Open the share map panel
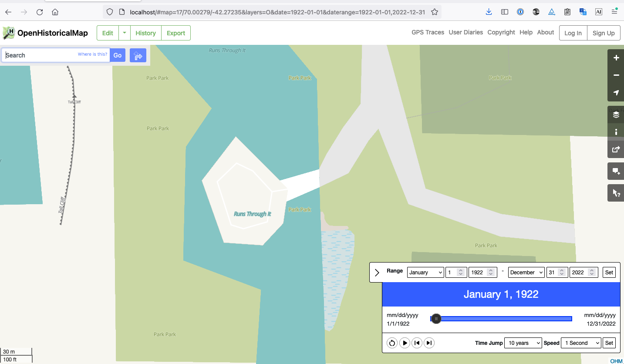The image size is (624, 364). point(615,149)
